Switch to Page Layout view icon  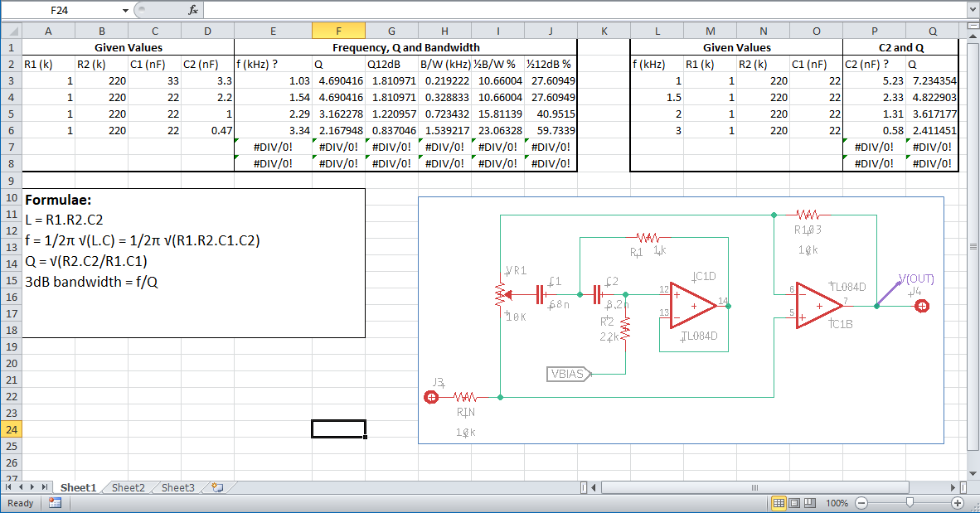coord(794,503)
